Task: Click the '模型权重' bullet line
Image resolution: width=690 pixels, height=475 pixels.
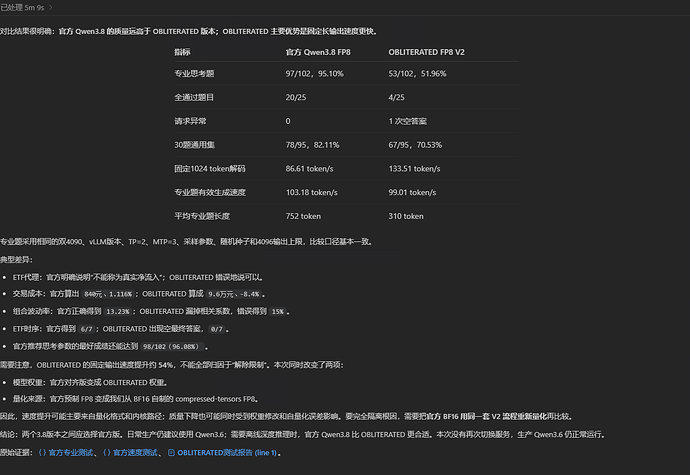Action: click(x=90, y=383)
